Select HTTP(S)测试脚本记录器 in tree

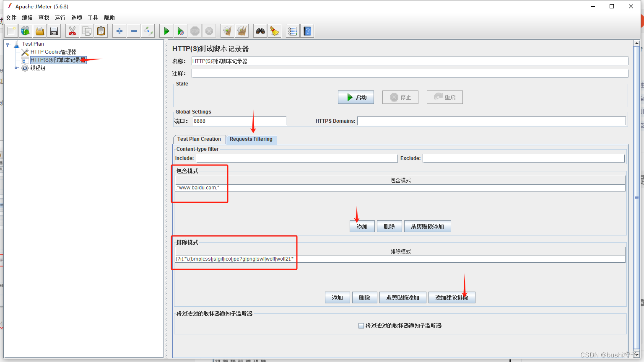(58, 60)
